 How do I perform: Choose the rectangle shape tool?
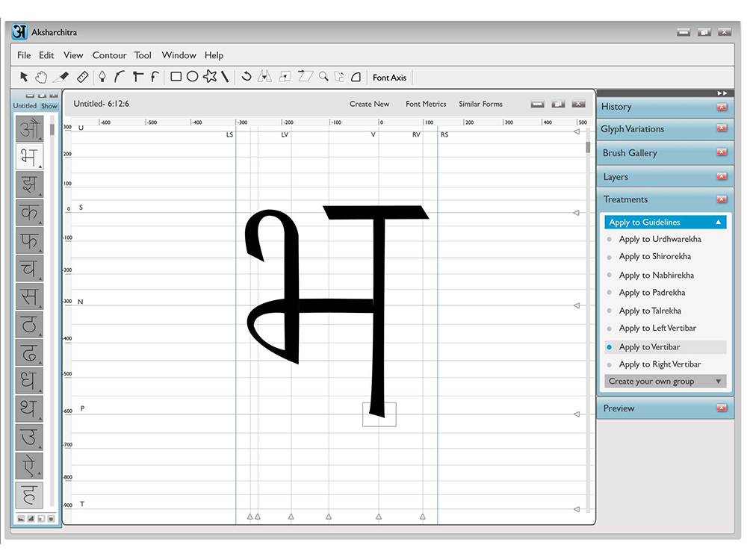click(176, 77)
